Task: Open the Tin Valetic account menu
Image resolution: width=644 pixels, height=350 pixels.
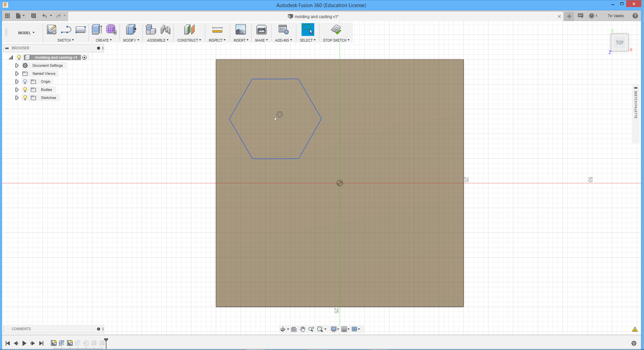Action: coord(616,16)
